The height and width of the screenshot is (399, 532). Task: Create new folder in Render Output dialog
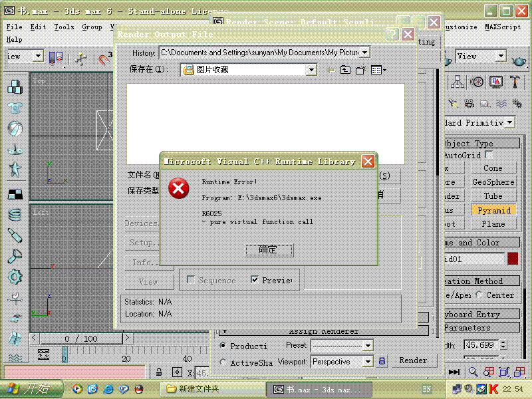pyautogui.click(x=360, y=70)
